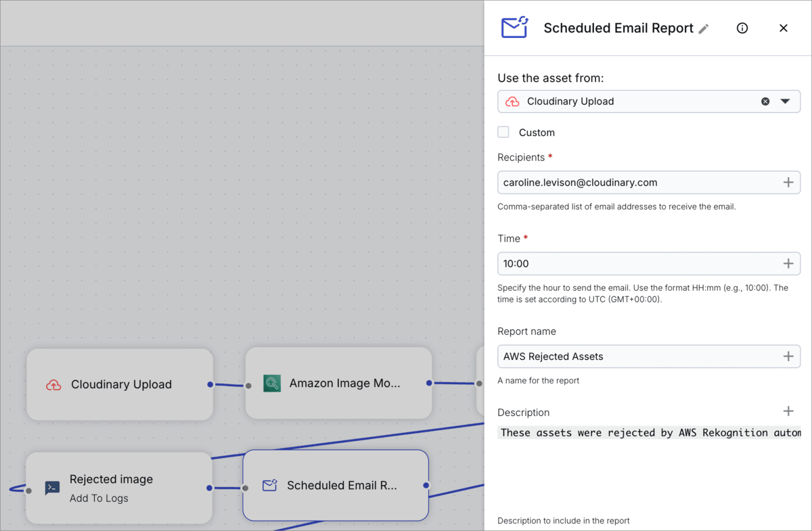Viewport: 812px width, 531px height.
Task: Click the 'Add To Logs' subtitle text
Action: click(x=99, y=499)
